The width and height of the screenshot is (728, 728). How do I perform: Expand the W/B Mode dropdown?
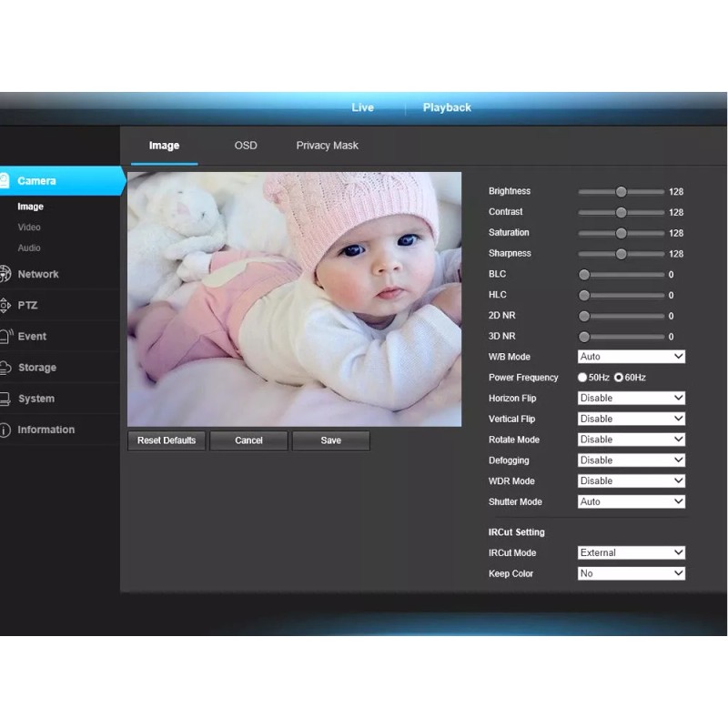coord(631,357)
